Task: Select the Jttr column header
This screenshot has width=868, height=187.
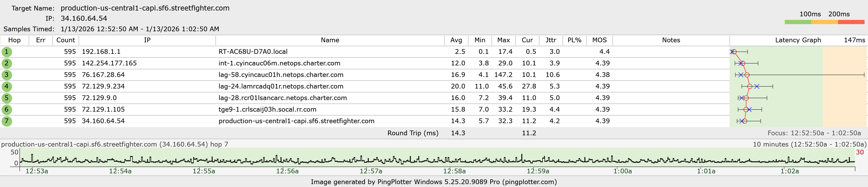Action: pyautogui.click(x=551, y=40)
